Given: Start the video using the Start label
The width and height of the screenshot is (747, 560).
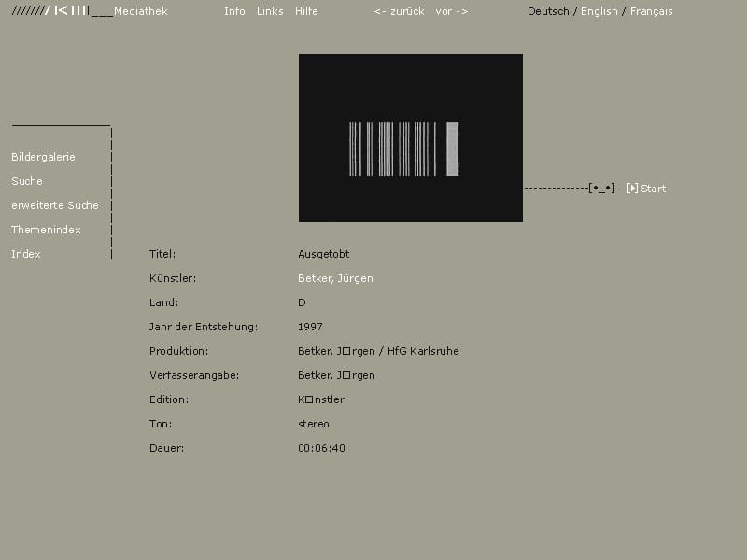Looking at the screenshot, I should (653, 189).
